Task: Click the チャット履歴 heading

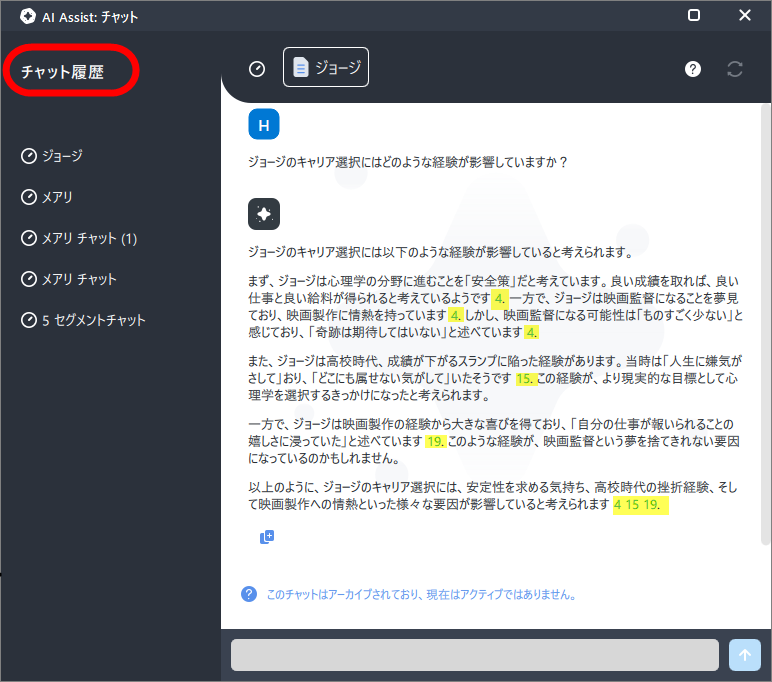Action: tap(63, 72)
